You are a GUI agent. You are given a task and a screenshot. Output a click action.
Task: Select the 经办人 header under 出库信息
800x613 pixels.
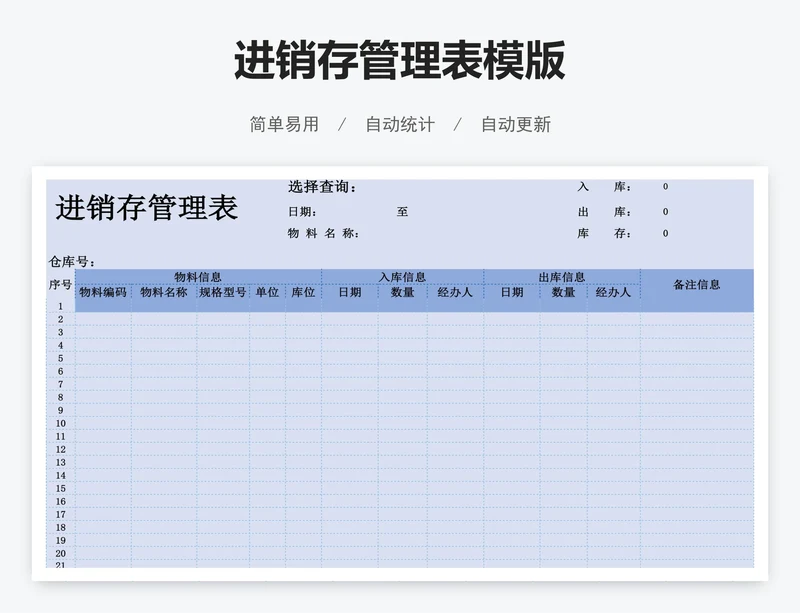tap(613, 292)
